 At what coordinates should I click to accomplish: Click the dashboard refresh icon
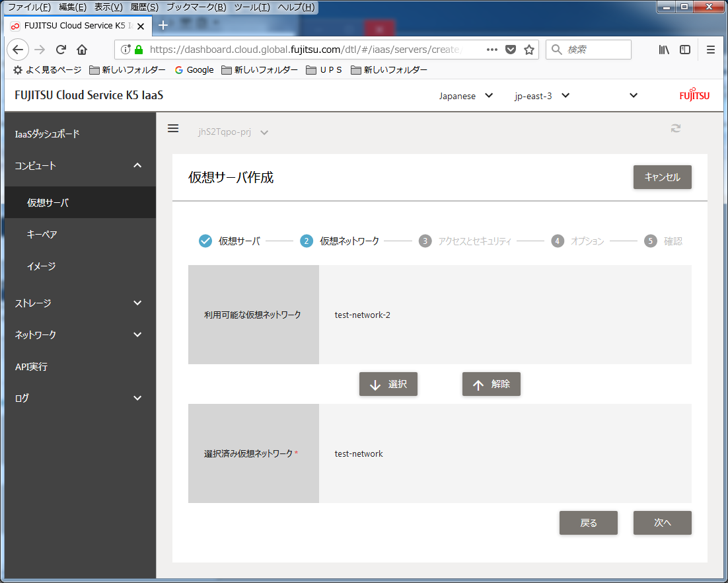676,128
